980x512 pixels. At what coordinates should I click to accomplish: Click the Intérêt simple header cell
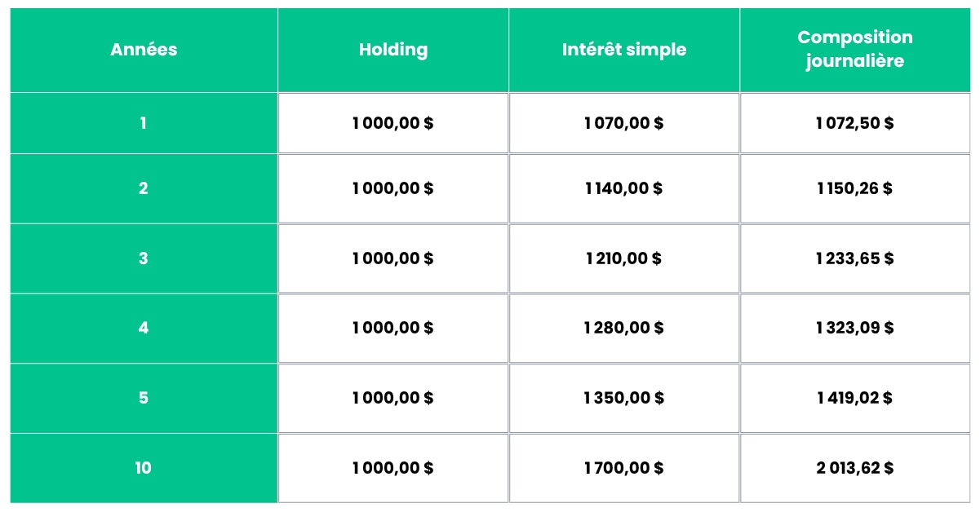(x=624, y=50)
